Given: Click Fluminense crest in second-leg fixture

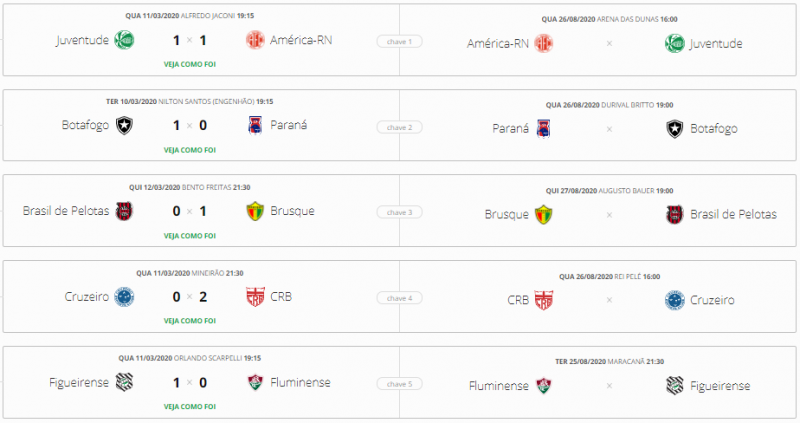Looking at the screenshot, I should tap(544, 384).
